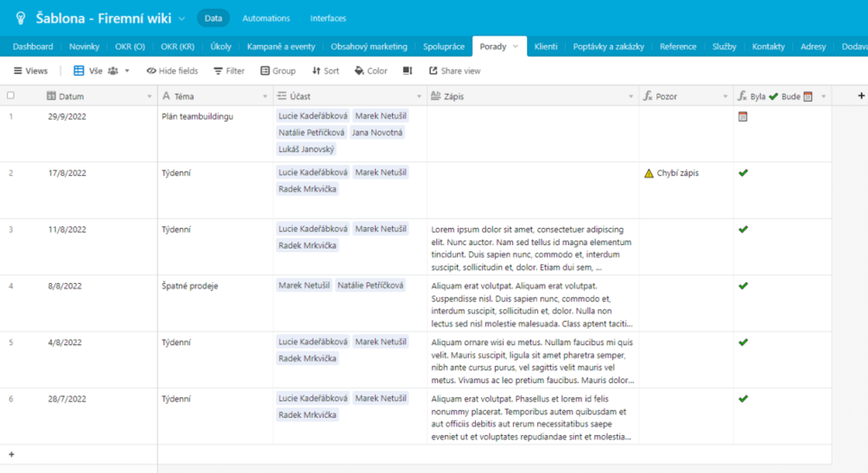The height and width of the screenshot is (473, 868).
Task: Click the row height icon
Action: [408, 71]
